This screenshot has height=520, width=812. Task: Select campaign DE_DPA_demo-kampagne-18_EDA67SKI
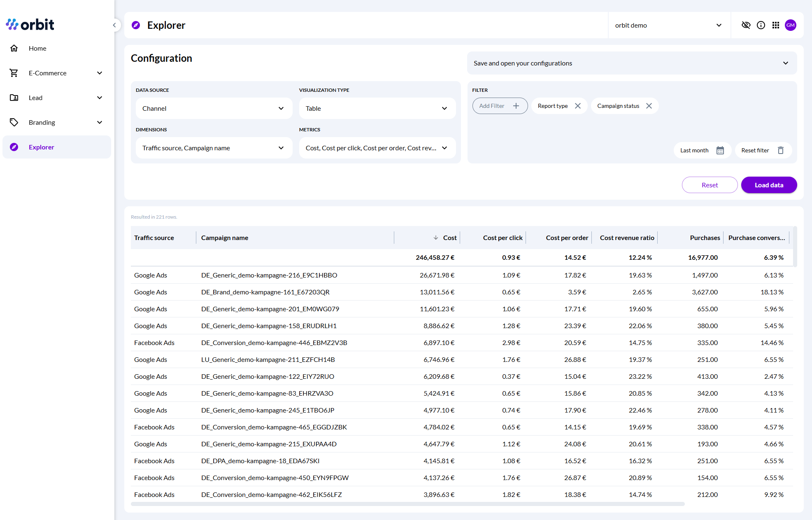(x=260, y=461)
